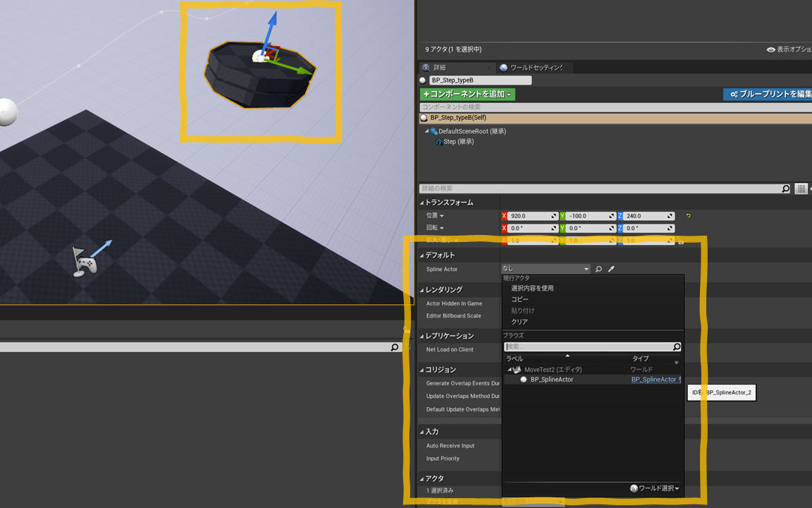
Task: Click the 表示オプション button
Action: [x=789, y=50]
